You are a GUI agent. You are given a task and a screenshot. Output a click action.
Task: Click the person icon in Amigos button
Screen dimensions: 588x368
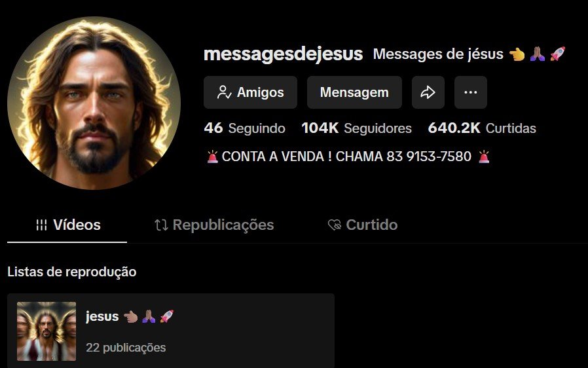pyautogui.click(x=224, y=92)
